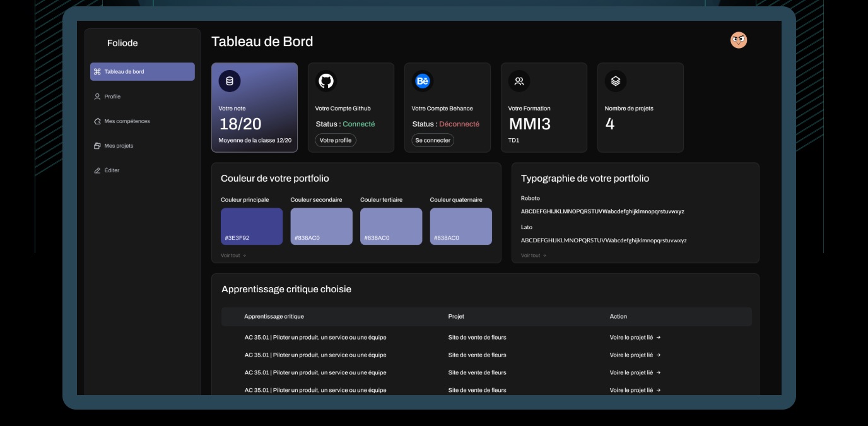Screen dimensions: 868x426
Task: Click the GitHub logo icon
Action: pyautogui.click(x=325, y=81)
